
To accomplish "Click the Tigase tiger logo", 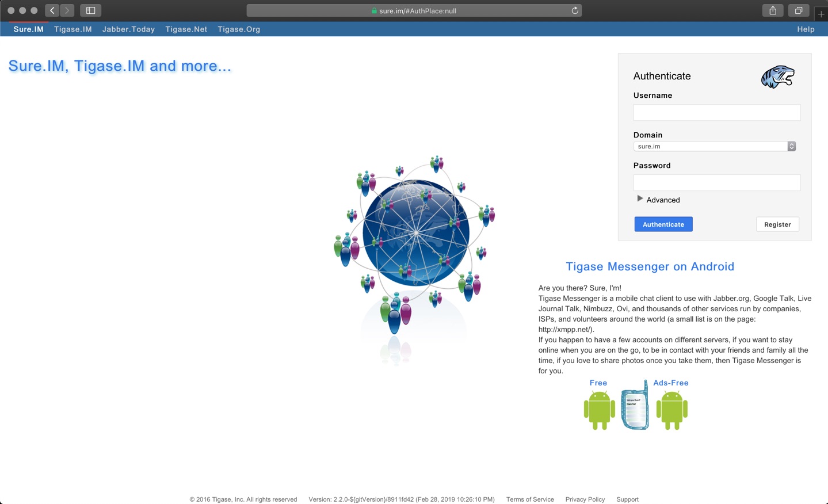I will 777,77.
